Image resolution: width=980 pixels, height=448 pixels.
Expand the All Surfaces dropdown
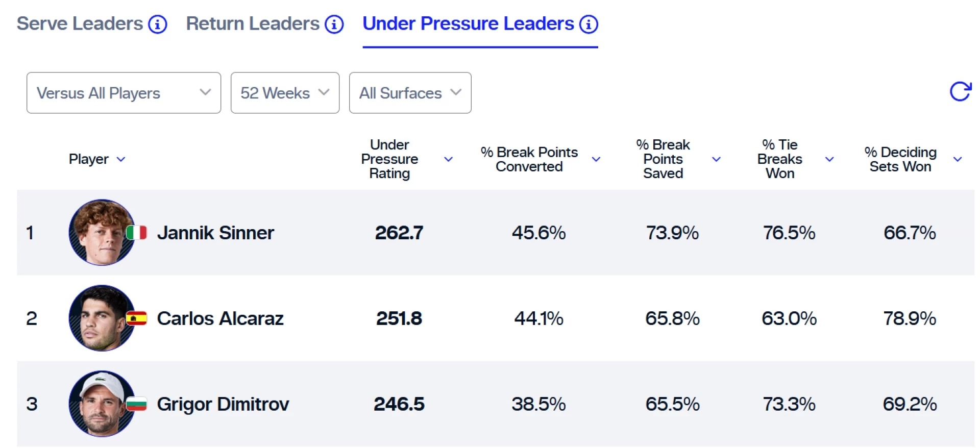pyautogui.click(x=410, y=93)
